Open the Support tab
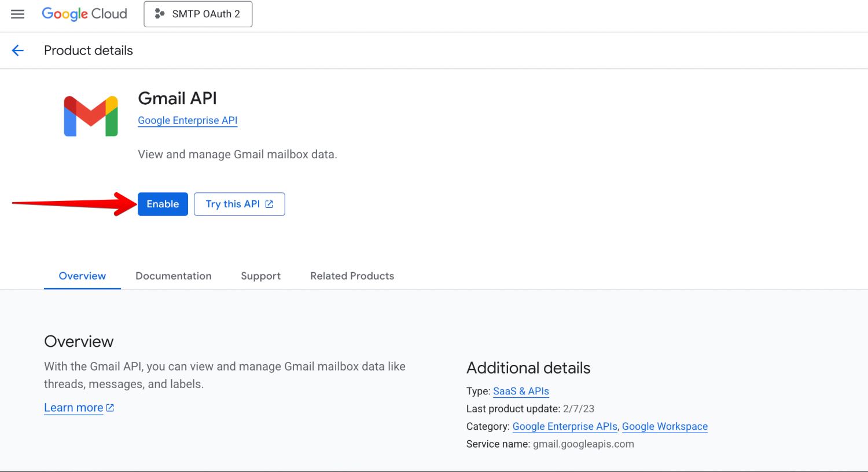The image size is (868, 472). pos(260,276)
